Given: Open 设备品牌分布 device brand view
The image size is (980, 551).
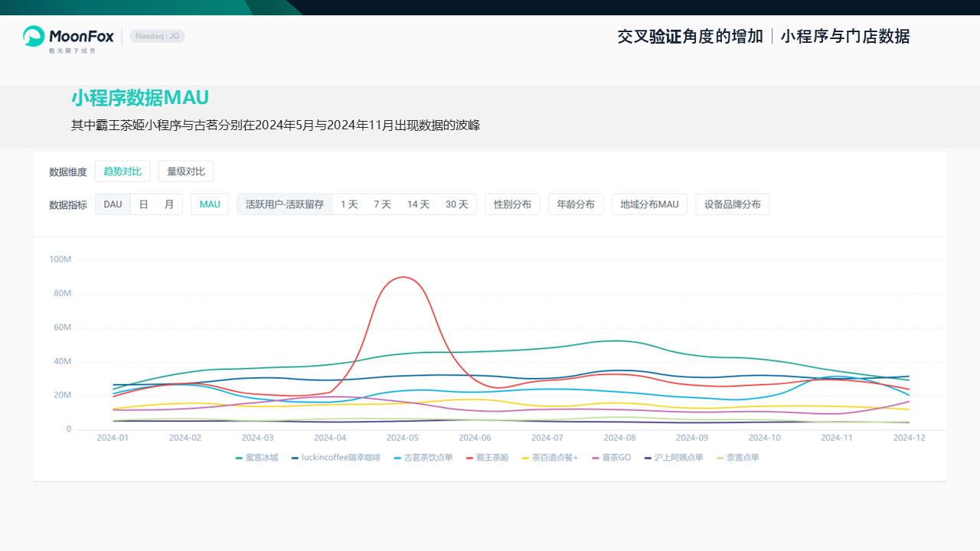Looking at the screenshot, I should click(732, 204).
